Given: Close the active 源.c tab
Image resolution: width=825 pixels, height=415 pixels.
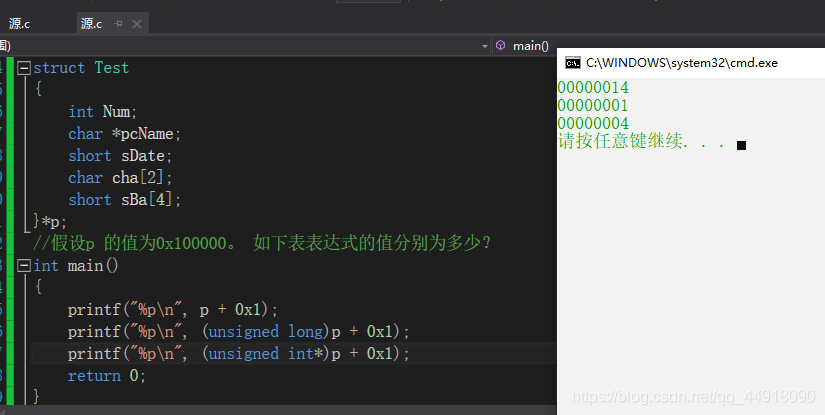Looking at the screenshot, I should pos(137,24).
